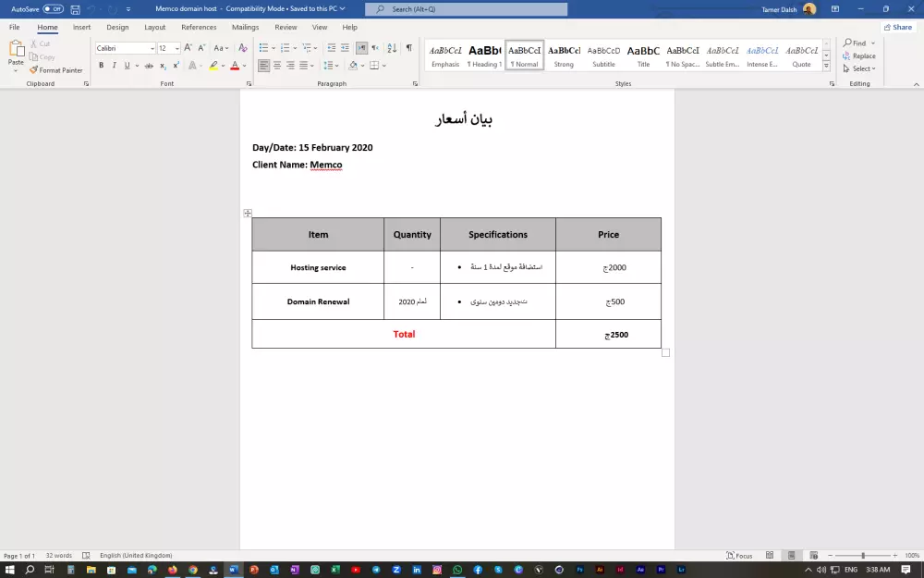Toggle bold formatting
Image resolution: width=924 pixels, height=578 pixels.
[102, 65]
